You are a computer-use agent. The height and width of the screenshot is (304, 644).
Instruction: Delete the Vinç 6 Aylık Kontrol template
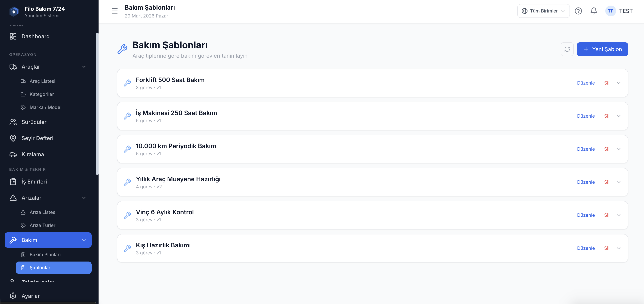tap(606, 215)
